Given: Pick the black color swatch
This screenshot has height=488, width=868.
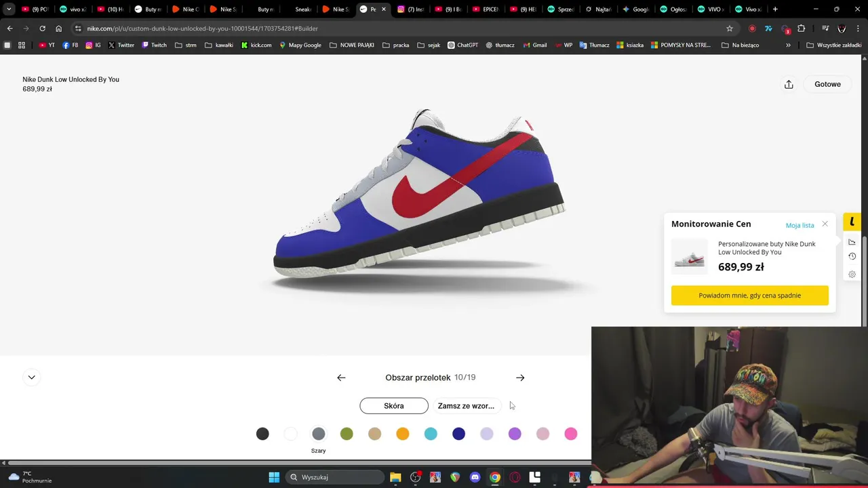Looking at the screenshot, I should click(262, 434).
